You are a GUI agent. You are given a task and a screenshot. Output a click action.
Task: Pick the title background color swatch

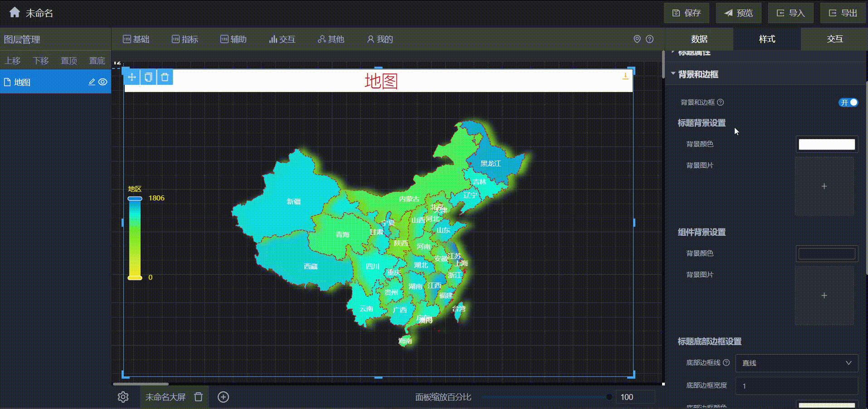pos(826,144)
